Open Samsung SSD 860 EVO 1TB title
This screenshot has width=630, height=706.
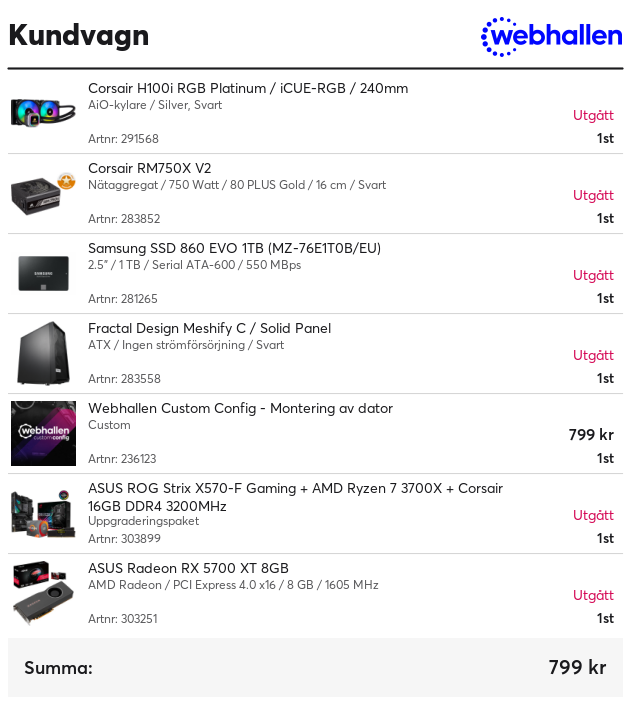coord(235,248)
